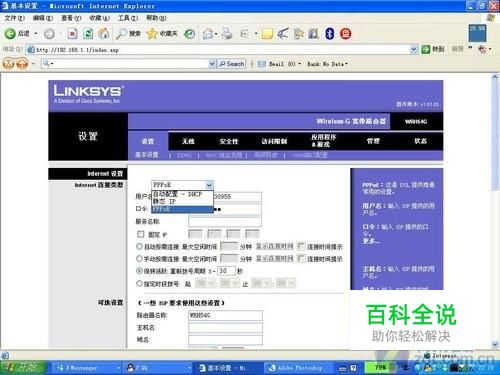Click the grey Forward arrow button
Viewport: 500px width, 375px height.
coord(49,34)
